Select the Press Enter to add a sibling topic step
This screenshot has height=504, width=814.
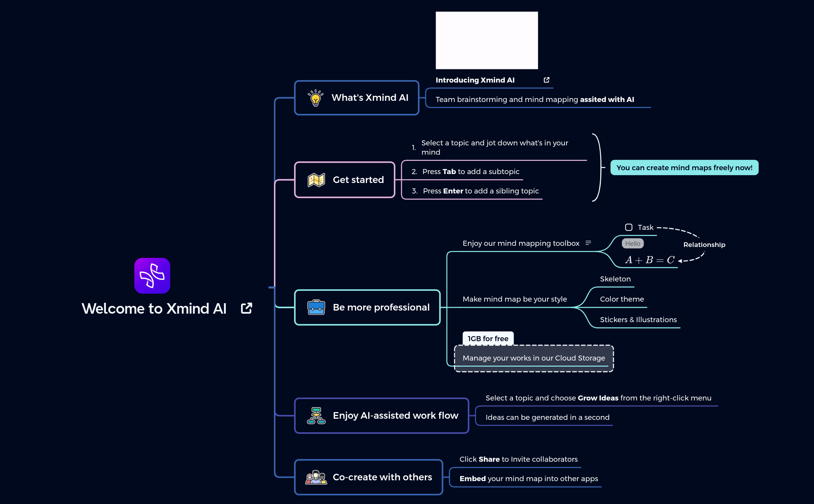[475, 191]
